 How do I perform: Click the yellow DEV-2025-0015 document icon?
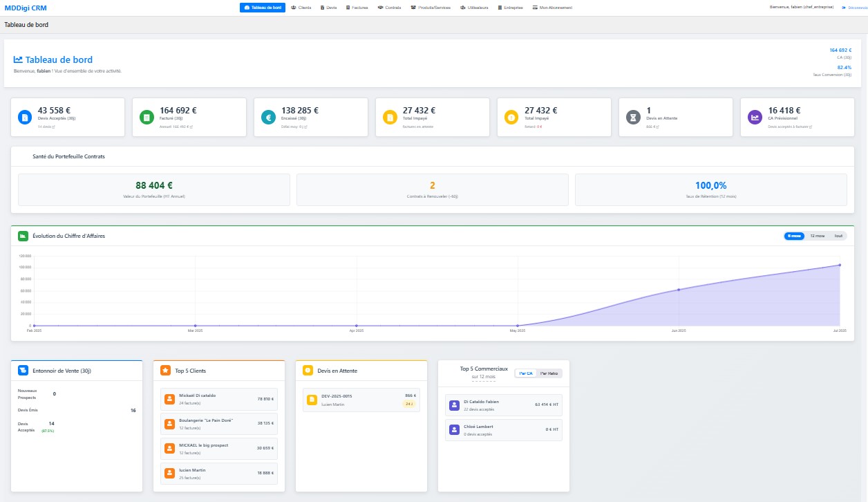tap(312, 400)
